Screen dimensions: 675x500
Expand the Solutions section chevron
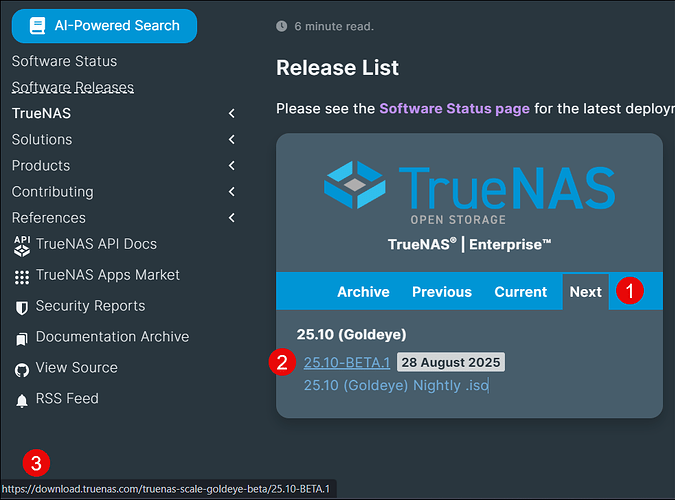(x=231, y=140)
